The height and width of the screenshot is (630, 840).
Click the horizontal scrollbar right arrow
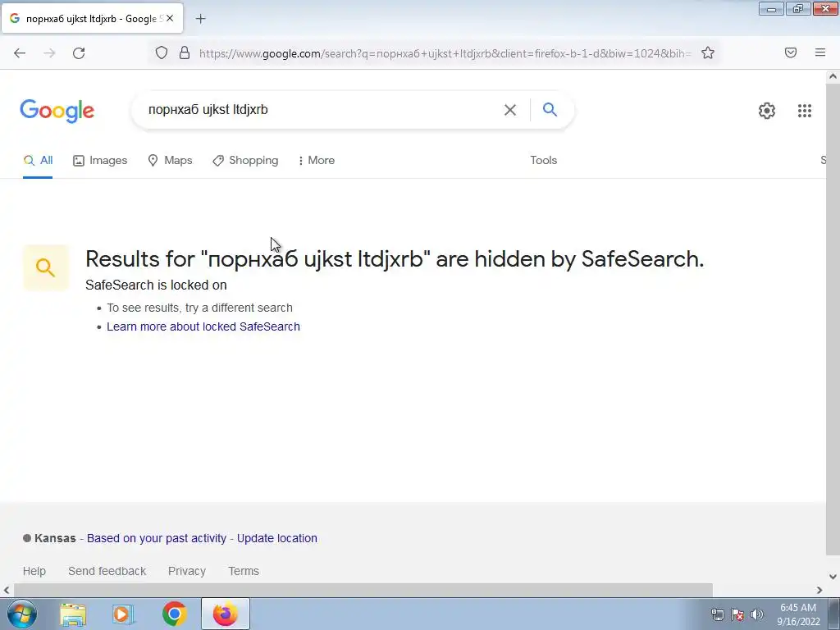tap(819, 591)
